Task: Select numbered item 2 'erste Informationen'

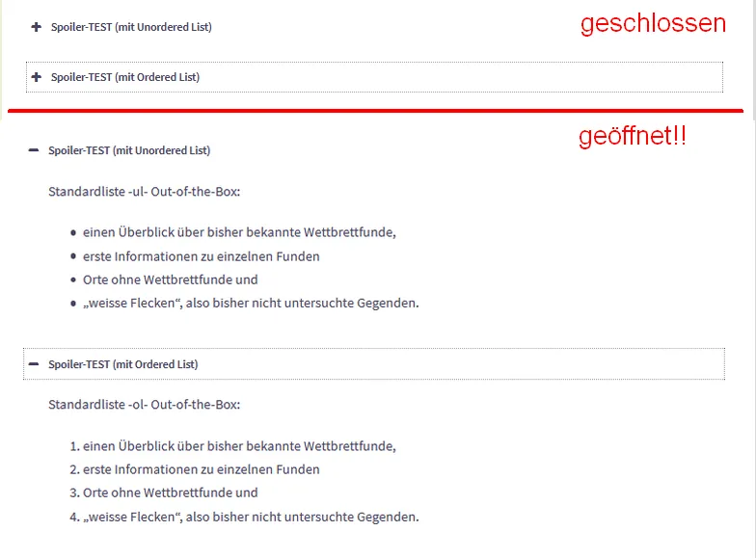Action: (195, 469)
